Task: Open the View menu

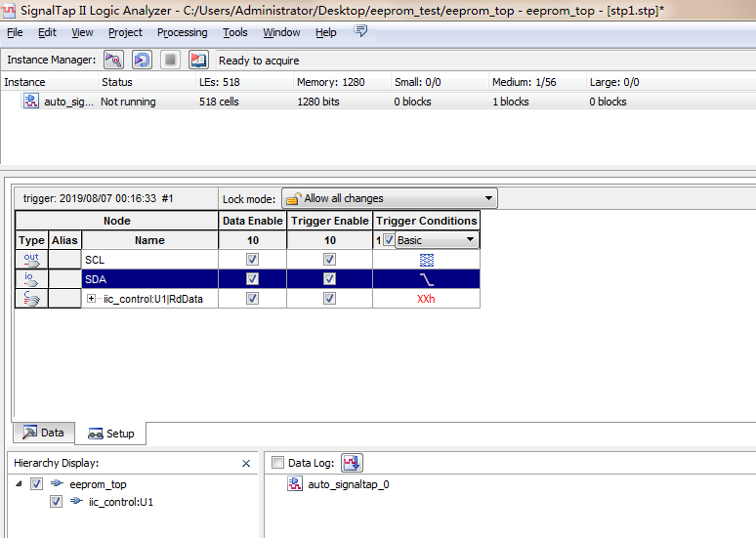Action: [x=82, y=32]
